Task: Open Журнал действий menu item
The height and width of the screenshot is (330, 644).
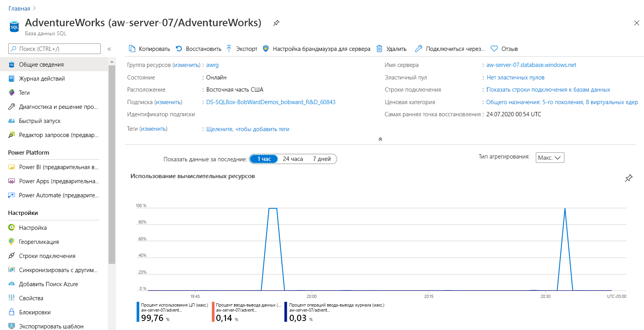Action: 54,79
